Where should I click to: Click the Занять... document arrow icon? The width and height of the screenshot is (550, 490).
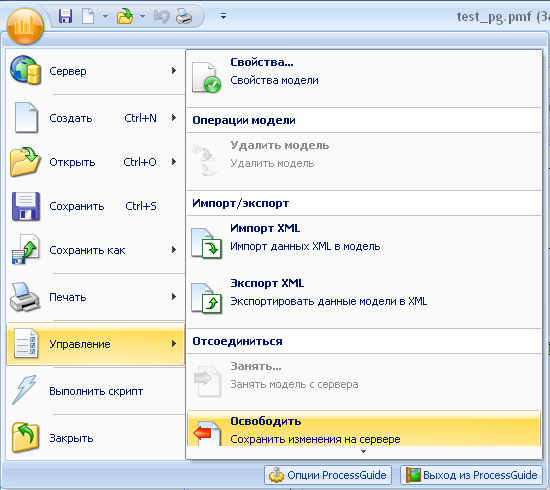[x=207, y=381]
